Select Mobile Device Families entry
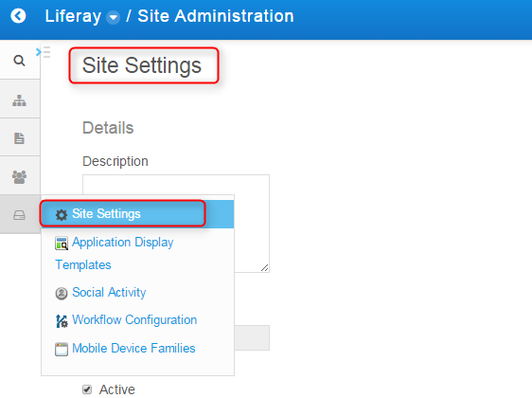 [x=133, y=349]
